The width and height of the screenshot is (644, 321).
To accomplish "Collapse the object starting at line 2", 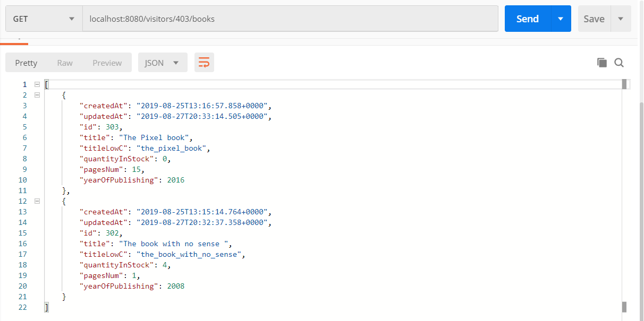I will 37,95.
